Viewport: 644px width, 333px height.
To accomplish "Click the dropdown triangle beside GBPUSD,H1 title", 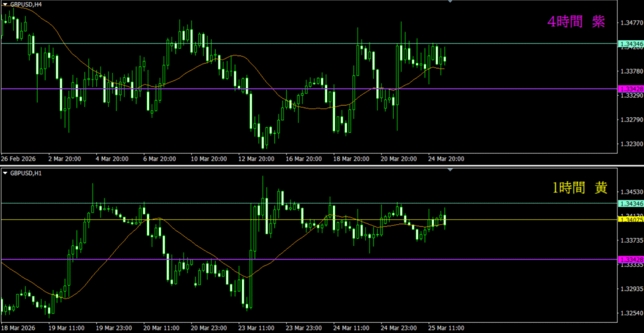I will [x=5, y=172].
